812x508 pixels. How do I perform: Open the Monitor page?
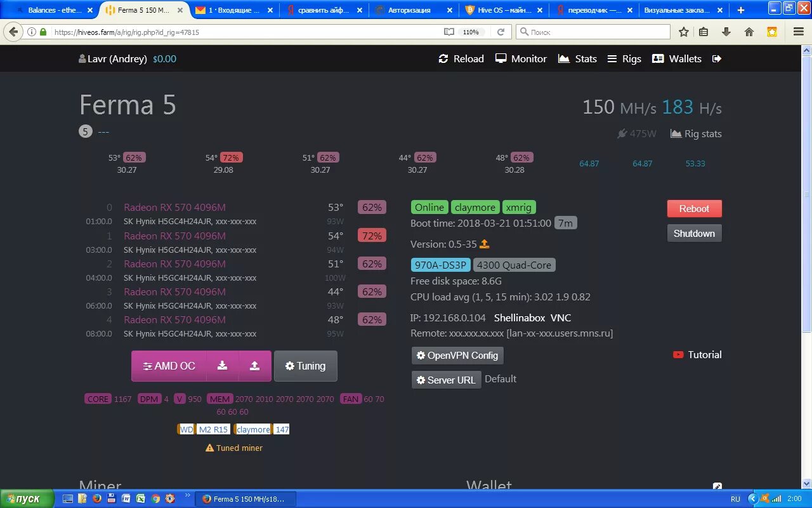(x=521, y=58)
